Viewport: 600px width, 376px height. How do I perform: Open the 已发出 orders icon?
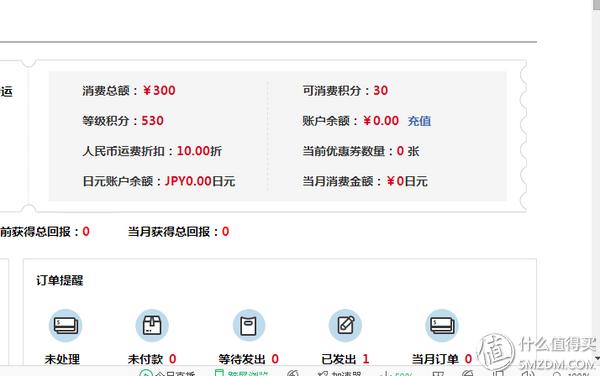[x=345, y=326]
